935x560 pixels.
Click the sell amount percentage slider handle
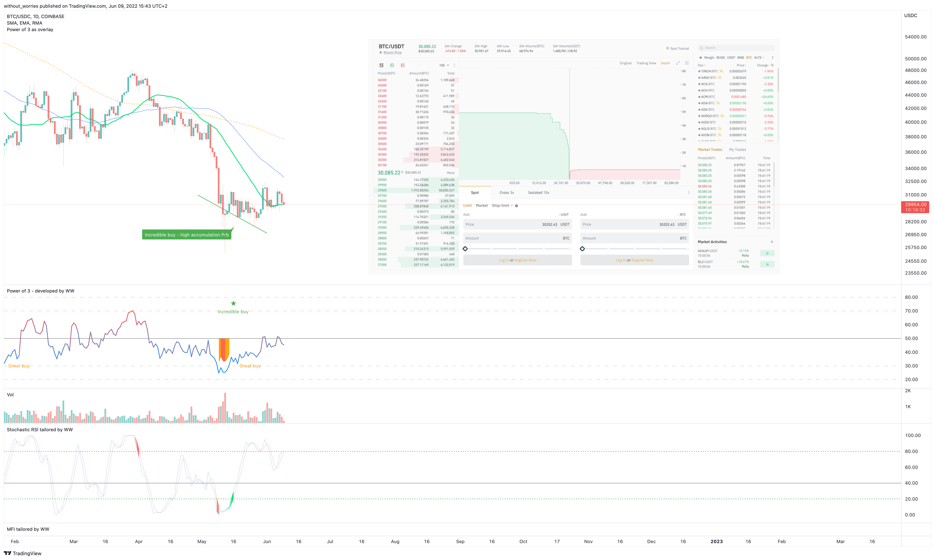[x=582, y=249]
